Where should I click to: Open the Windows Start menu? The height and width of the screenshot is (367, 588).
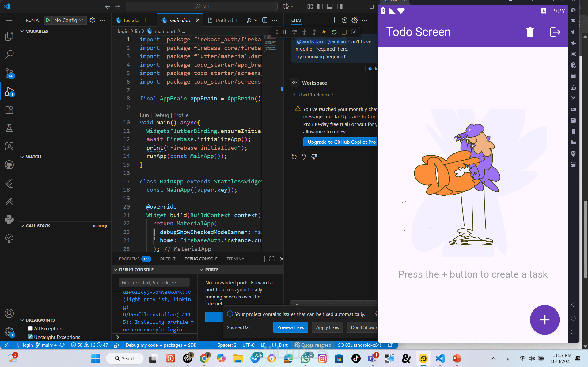point(96,358)
